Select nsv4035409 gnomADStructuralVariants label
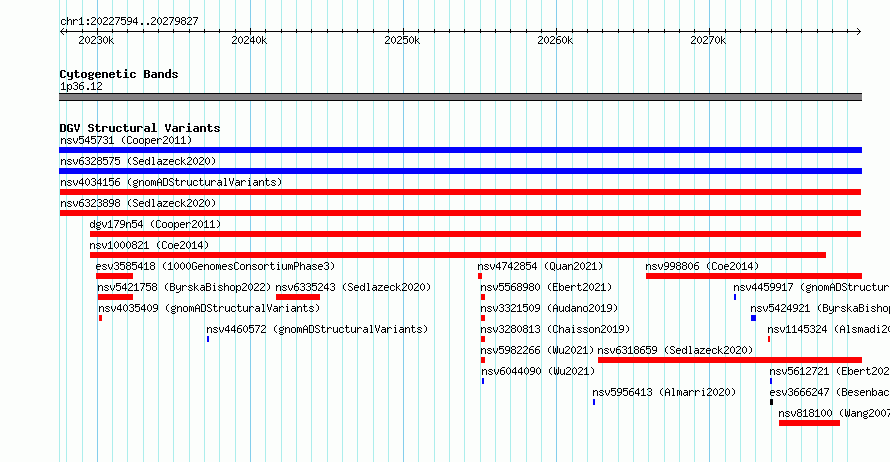Screen dimensions: 890x462 (x=209, y=308)
